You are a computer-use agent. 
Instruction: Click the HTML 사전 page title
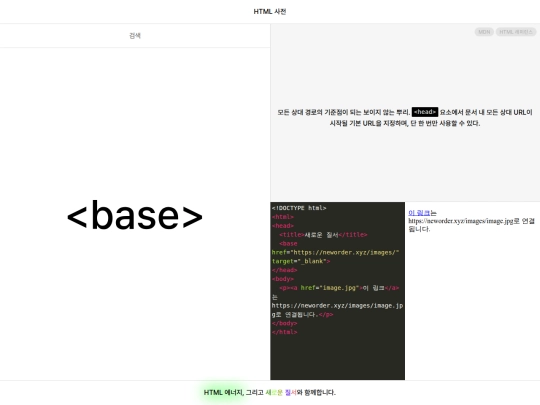(270, 11)
